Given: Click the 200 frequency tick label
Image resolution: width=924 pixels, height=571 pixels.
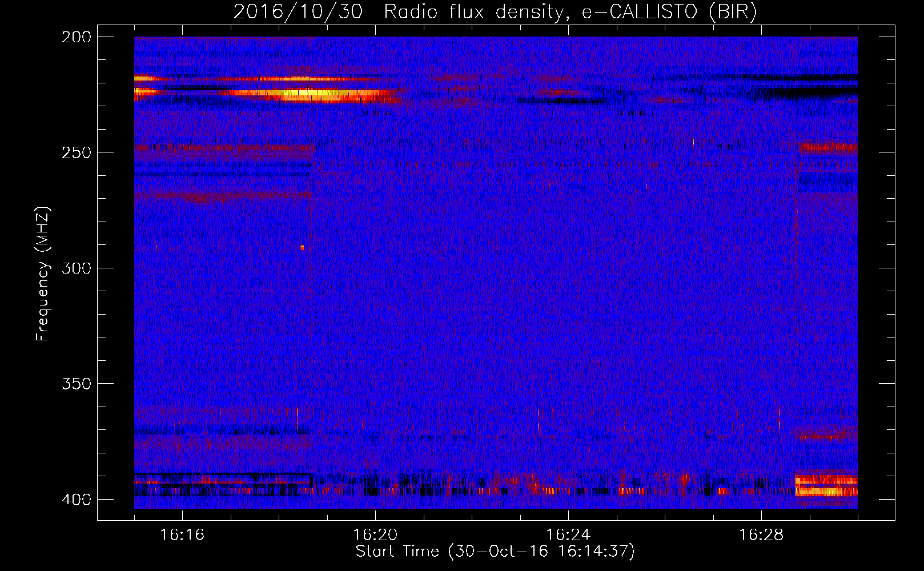Looking at the screenshot, I should (x=77, y=37).
